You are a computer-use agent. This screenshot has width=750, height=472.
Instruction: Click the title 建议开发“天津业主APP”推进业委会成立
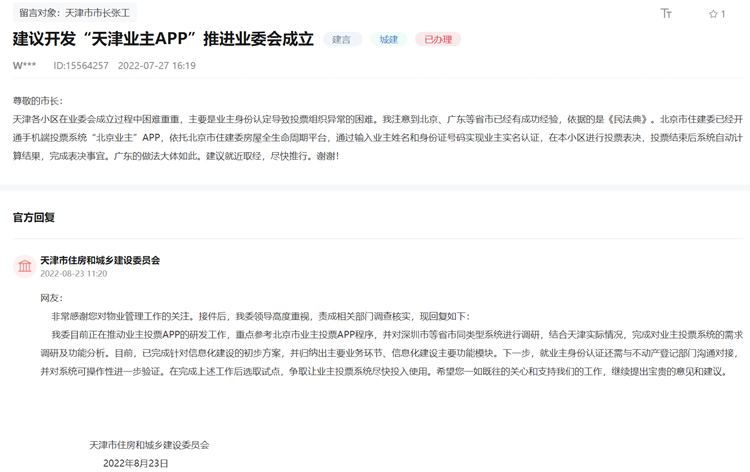(163, 39)
